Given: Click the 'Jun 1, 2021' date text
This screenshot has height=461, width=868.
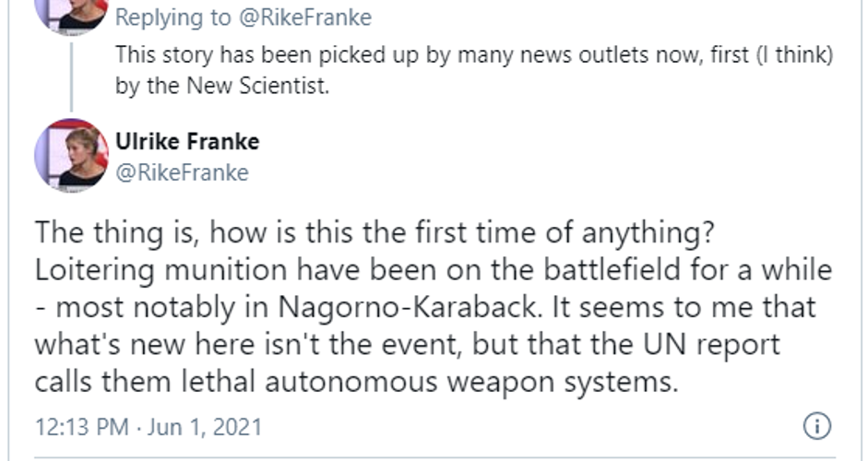Looking at the screenshot, I should pyautogui.click(x=204, y=427).
